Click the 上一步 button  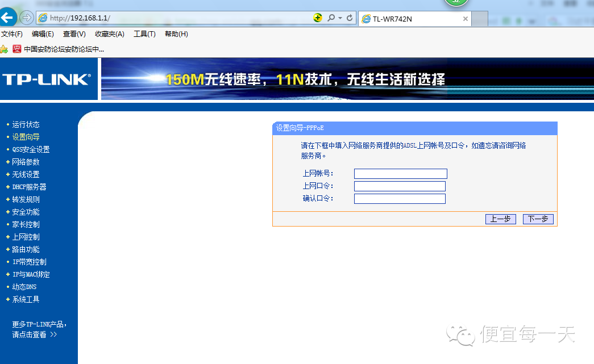pos(500,219)
